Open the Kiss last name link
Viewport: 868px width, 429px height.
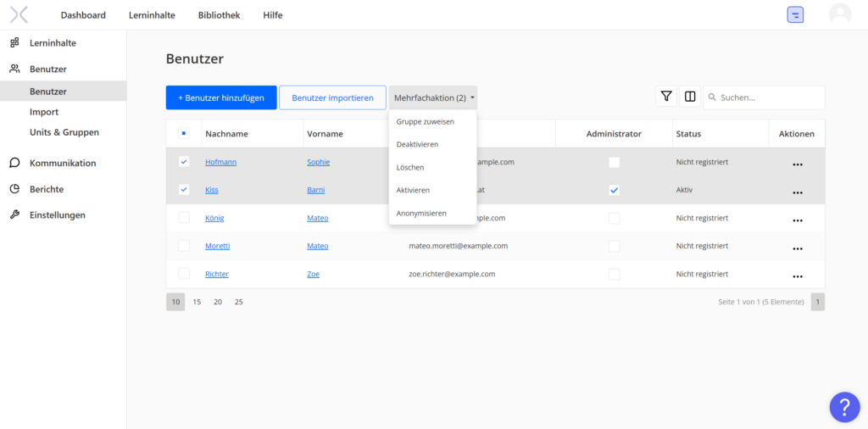[x=211, y=190]
